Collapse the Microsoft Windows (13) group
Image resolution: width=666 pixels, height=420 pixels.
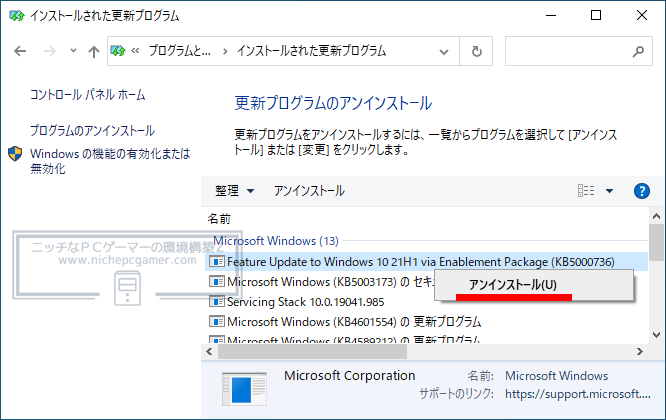tap(276, 241)
